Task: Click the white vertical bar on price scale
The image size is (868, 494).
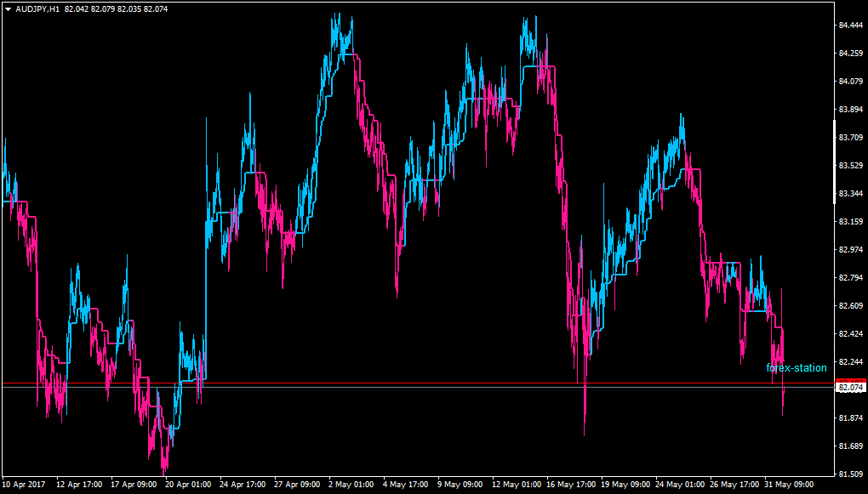Action: click(x=836, y=162)
